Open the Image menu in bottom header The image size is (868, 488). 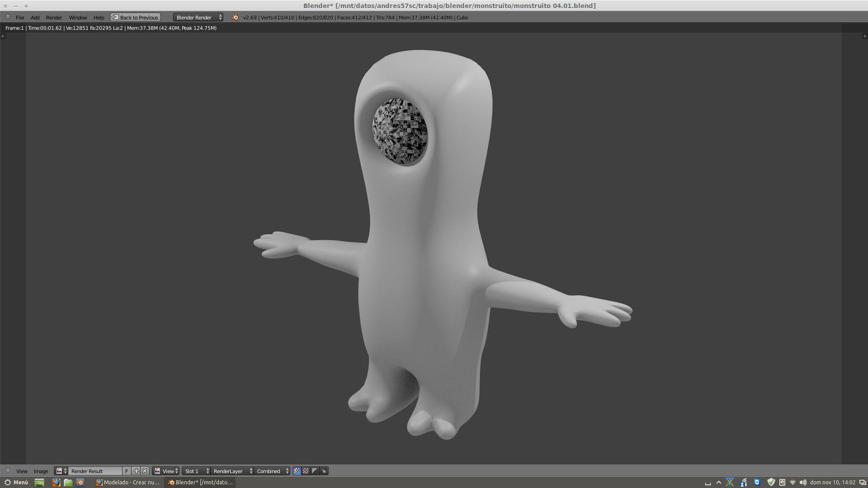41,471
